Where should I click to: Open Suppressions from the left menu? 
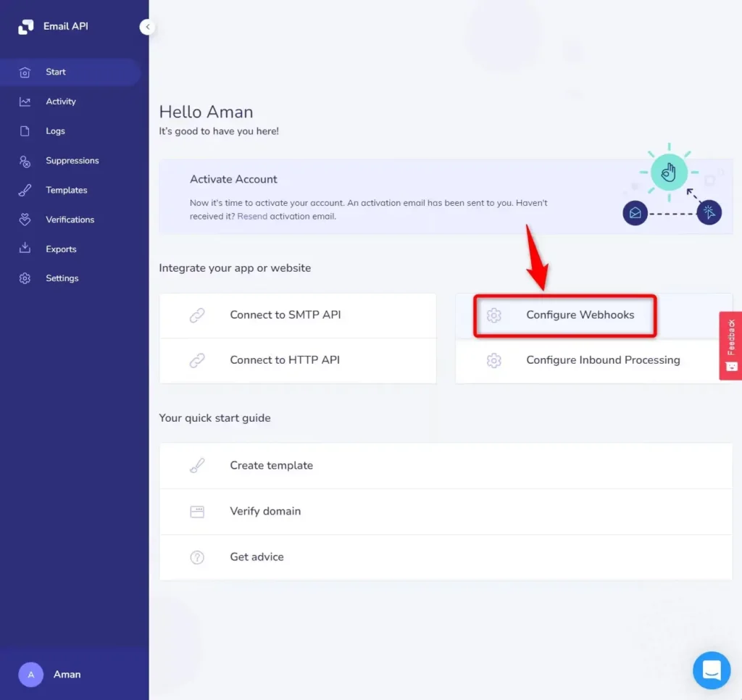72,160
